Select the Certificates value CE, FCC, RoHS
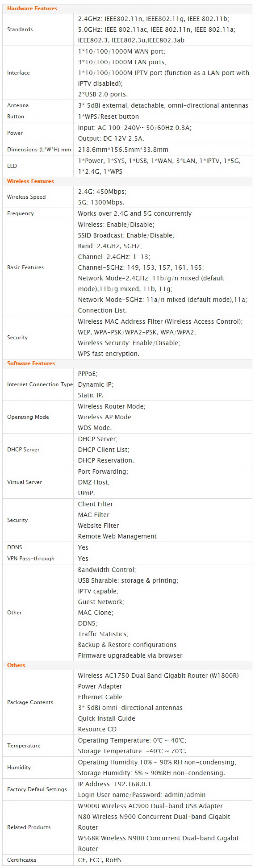Screen dimensions: 255x868 point(100,860)
